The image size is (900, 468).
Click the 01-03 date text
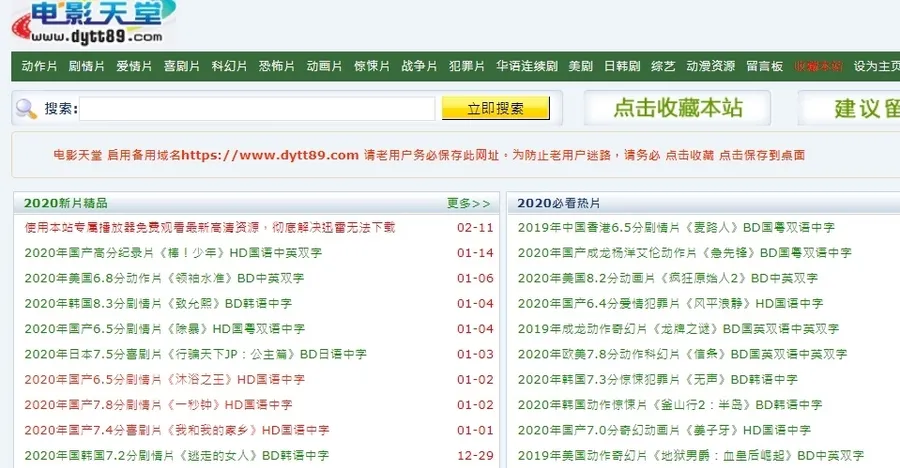coord(475,354)
